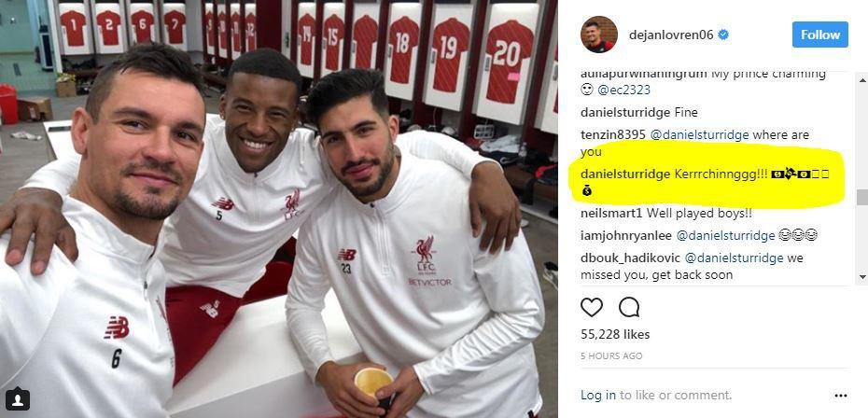
Task: Show tagged people icon on photo
Action: [x=17, y=399]
